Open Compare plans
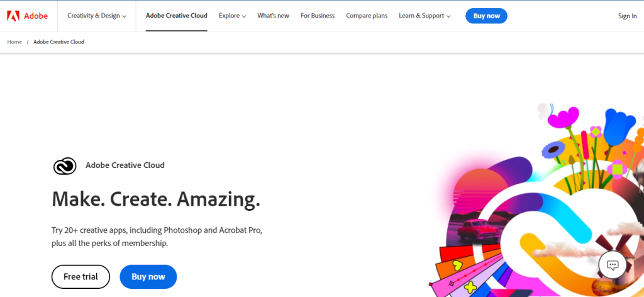 [x=367, y=16]
